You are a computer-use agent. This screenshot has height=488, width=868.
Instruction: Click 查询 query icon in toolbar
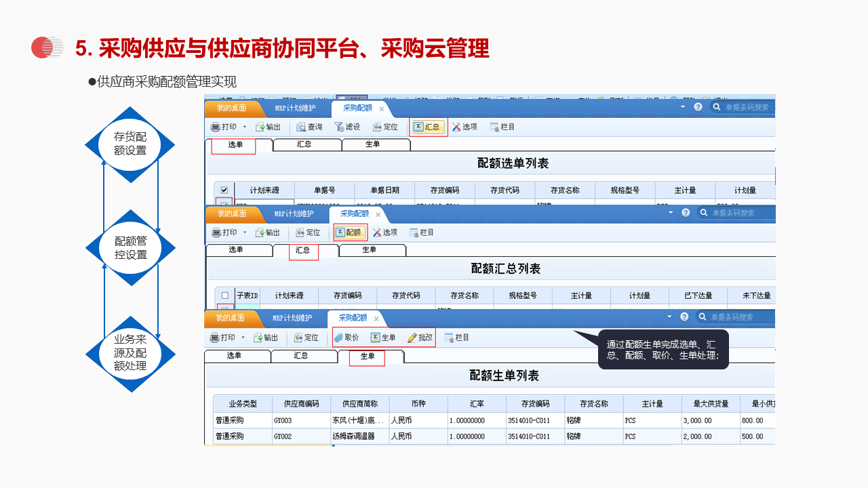coord(309,127)
